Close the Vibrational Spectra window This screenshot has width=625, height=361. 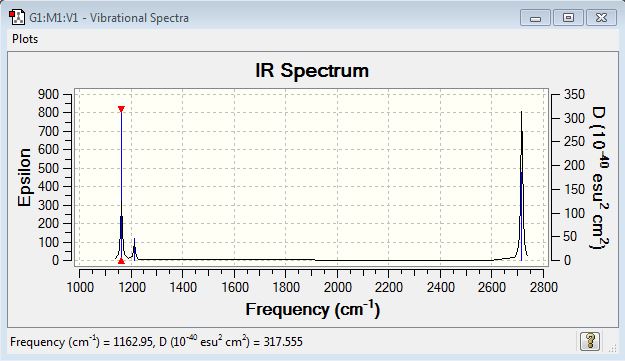click(x=601, y=18)
